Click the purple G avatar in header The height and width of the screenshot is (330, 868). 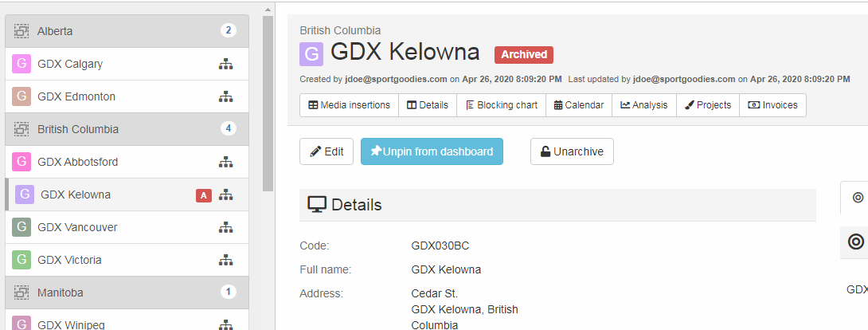[311, 54]
